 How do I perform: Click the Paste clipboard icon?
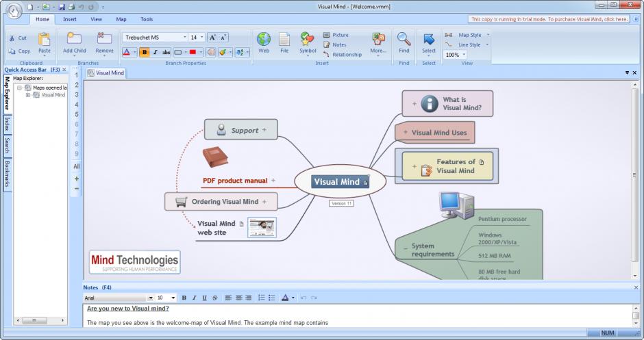point(44,40)
